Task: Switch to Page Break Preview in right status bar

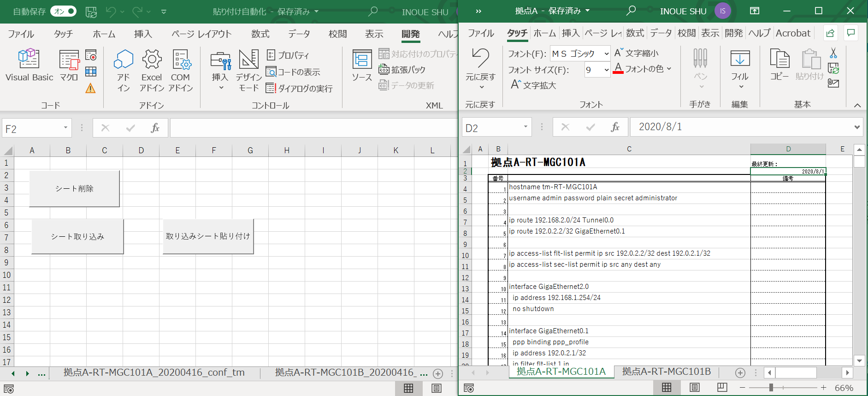Action: (722, 387)
